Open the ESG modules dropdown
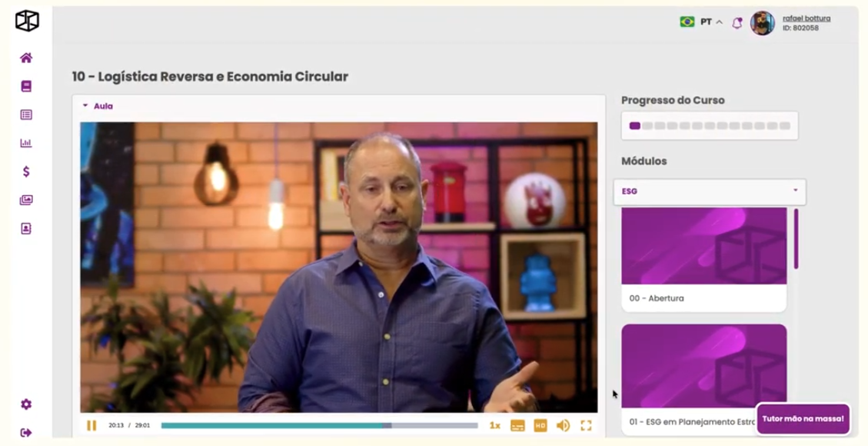868x446 pixels. click(710, 191)
